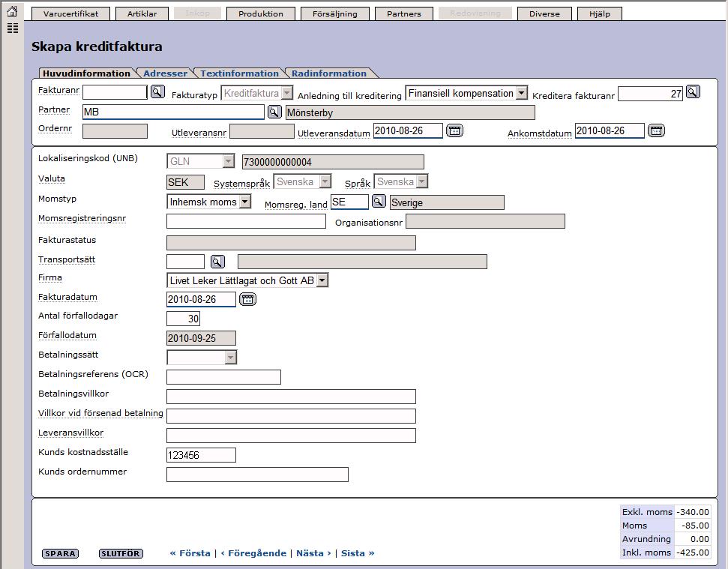Click the Exkl. moms value -340.00
The width and height of the screenshot is (728, 569).
pos(693,512)
